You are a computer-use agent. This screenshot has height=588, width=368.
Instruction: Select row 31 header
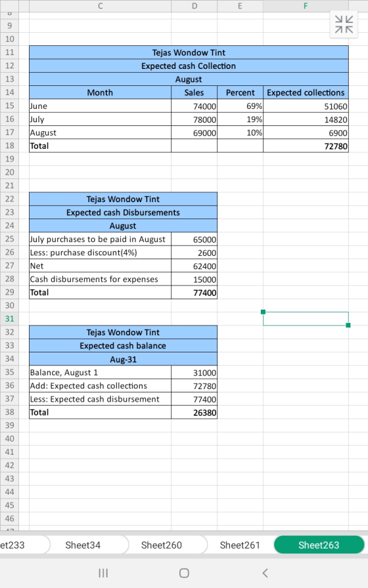tap(9, 319)
